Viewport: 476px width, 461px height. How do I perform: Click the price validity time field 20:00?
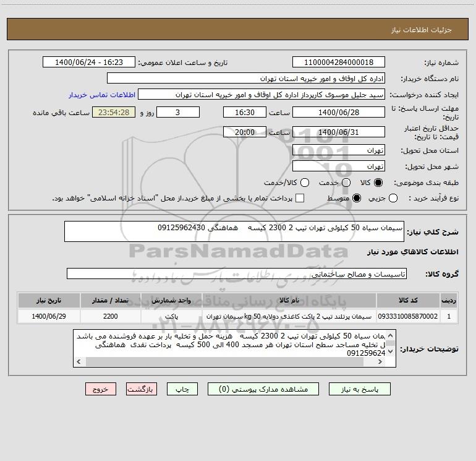(x=245, y=132)
